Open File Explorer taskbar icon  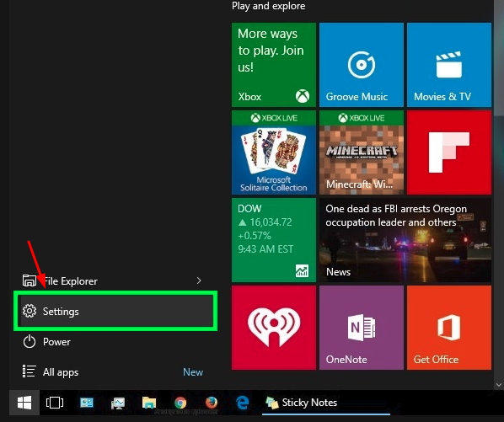[x=149, y=403]
